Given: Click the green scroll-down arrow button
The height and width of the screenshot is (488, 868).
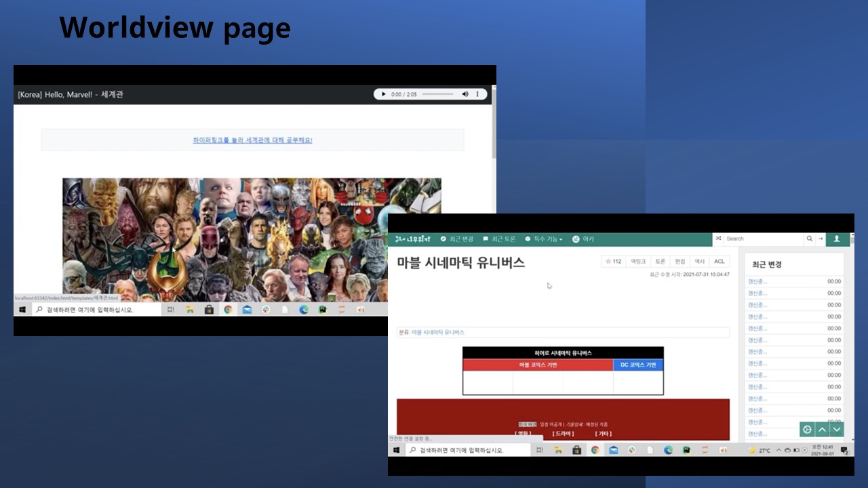Looking at the screenshot, I should 837,429.
